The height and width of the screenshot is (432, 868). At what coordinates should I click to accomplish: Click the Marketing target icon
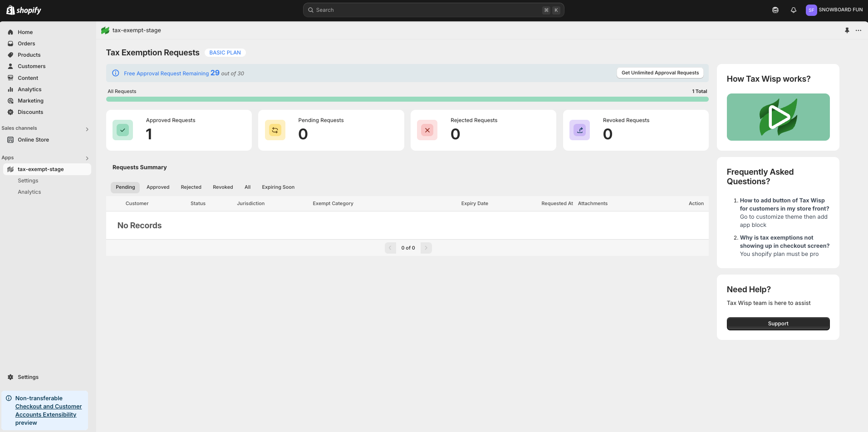coord(10,101)
